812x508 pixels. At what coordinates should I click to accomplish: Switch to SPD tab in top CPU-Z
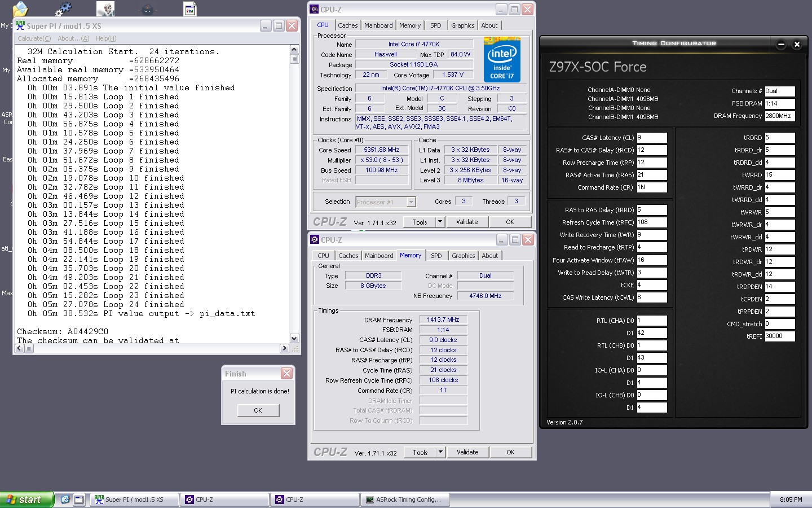click(436, 25)
